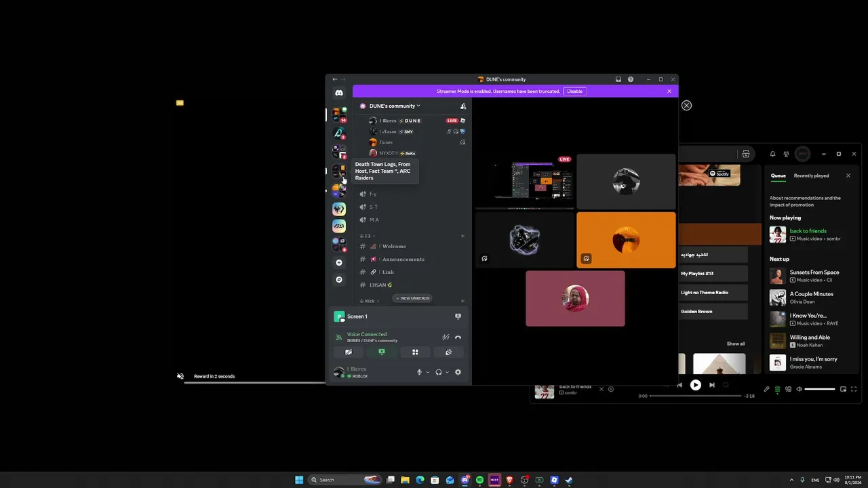Jump to NEW UNREADS in the channel list

[412, 298]
